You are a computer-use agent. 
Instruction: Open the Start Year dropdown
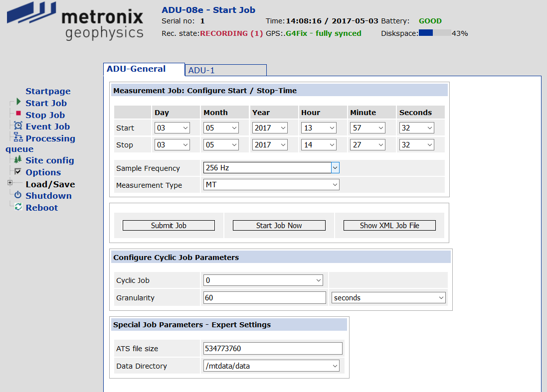coord(270,128)
